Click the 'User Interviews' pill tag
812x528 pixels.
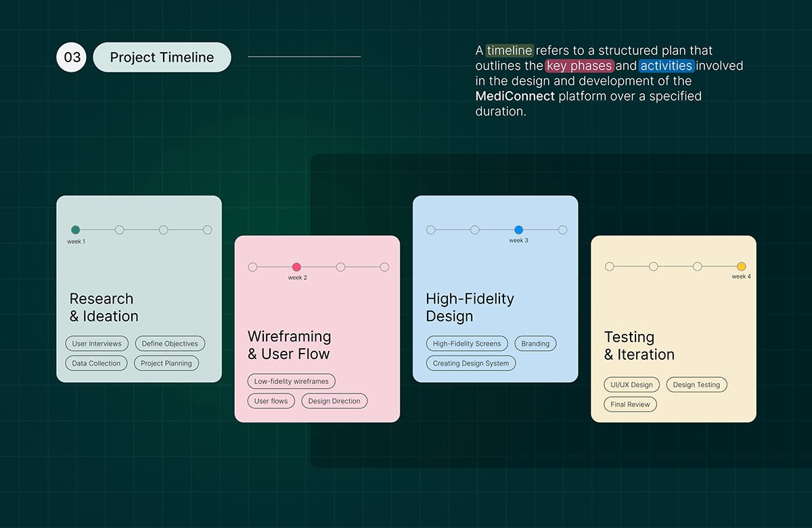click(97, 343)
